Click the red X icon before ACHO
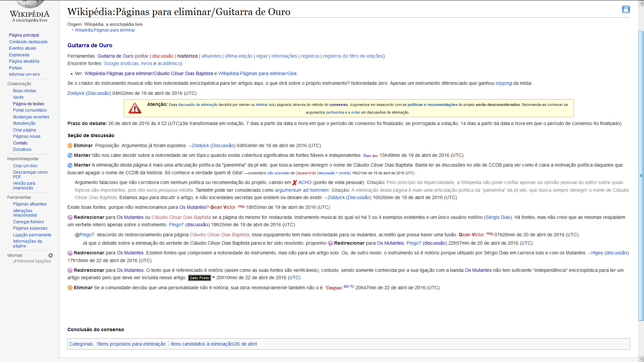The width and height of the screenshot is (644, 362). (x=294, y=183)
